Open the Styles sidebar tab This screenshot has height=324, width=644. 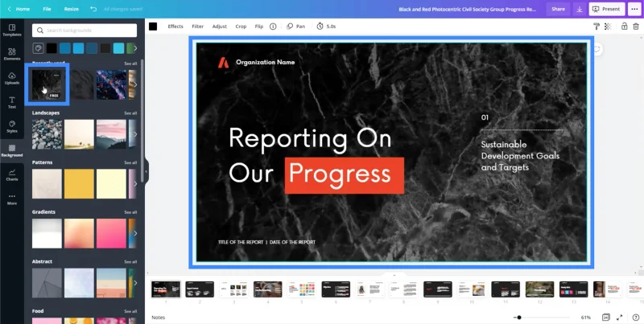coord(12,127)
